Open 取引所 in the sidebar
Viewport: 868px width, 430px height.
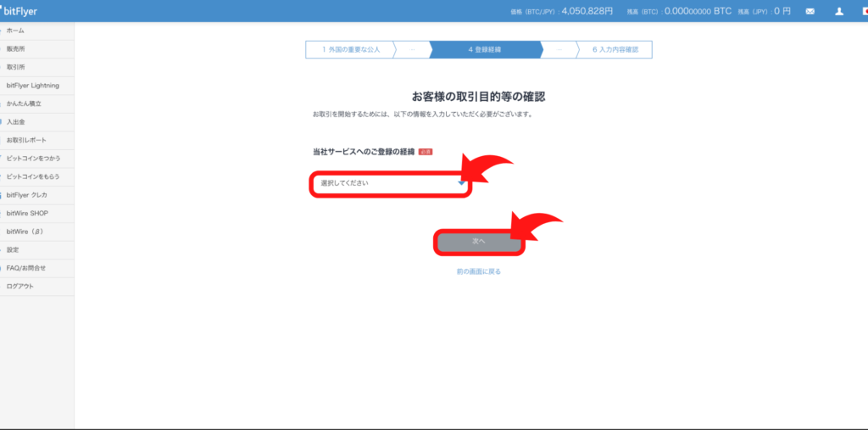point(37,68)
